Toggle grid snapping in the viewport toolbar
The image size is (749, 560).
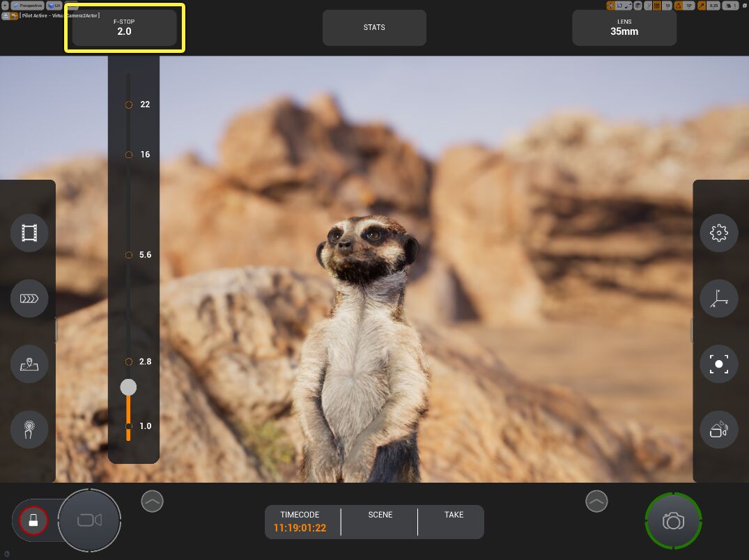coord(656,6)
